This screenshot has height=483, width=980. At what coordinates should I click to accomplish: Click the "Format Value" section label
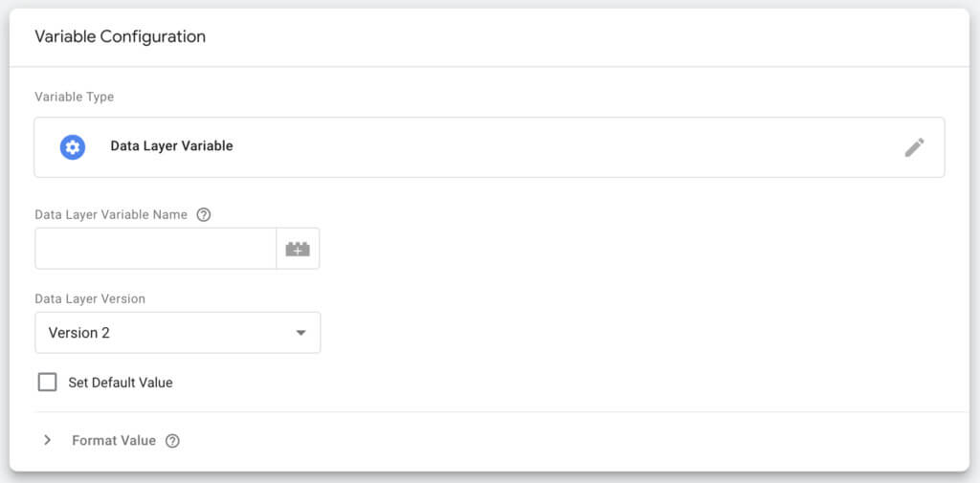(114, 441)
